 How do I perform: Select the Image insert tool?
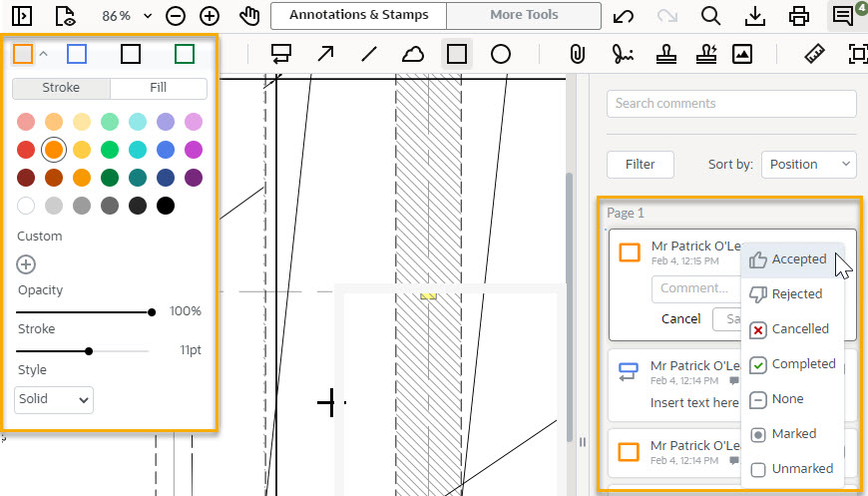coord(741,54)
